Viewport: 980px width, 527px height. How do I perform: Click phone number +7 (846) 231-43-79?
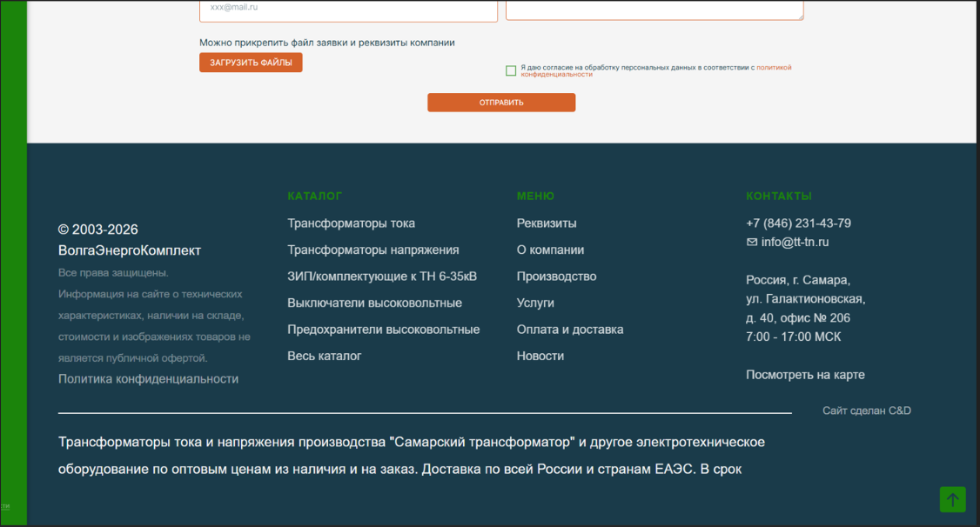[x=798, y=223]
